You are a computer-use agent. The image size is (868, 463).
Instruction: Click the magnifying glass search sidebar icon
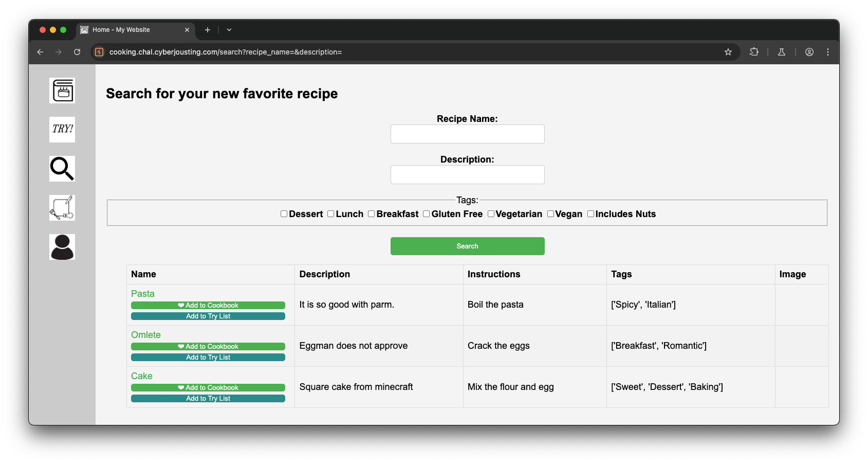[x=62, y=169]
